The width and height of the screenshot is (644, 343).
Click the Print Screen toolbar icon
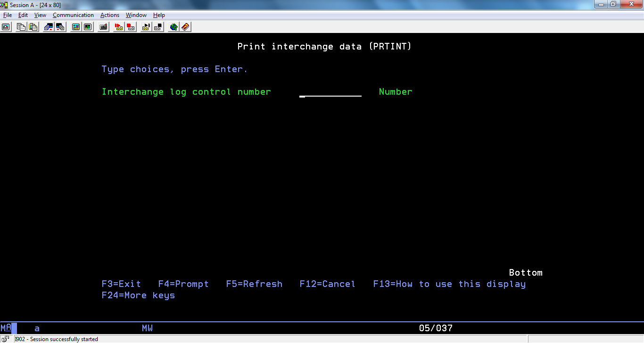(x=6, y=27)
